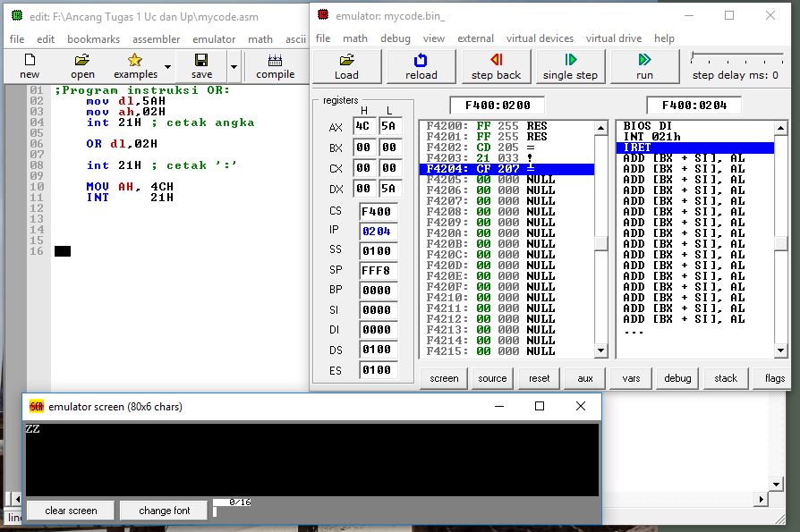This screenshot has width=800, height=532.
Task: Open the virtual drive menu
Action: point(614,38)
